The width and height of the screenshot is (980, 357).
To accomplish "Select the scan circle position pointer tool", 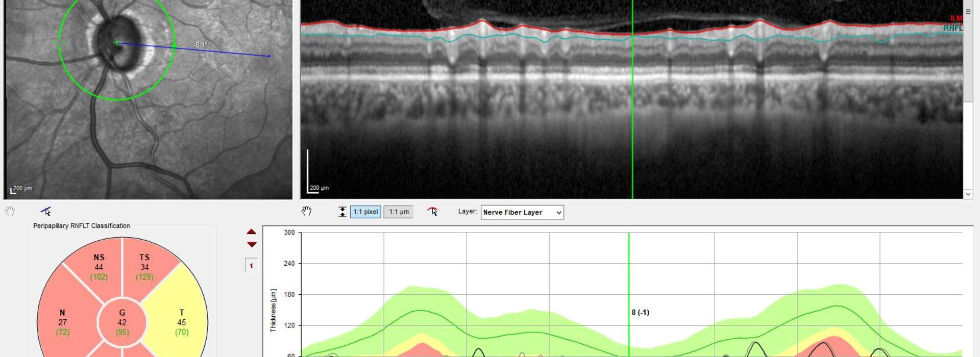I will tap(46, 211).
